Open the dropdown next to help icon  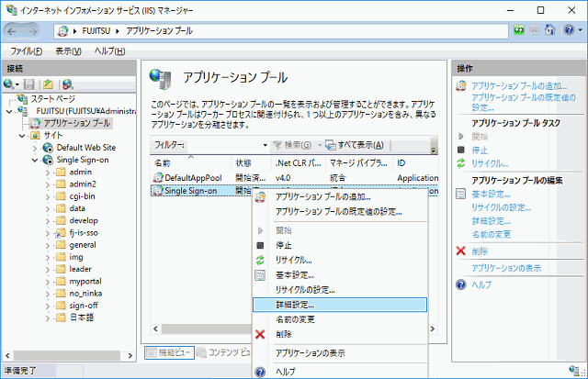(580, 30)
